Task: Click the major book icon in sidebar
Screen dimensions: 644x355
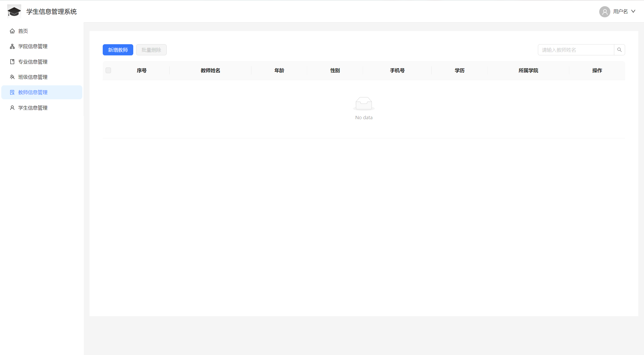Action: 12,62
